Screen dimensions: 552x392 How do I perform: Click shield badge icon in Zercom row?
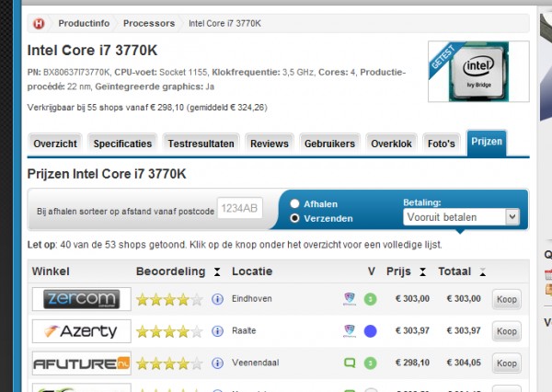[350, 299]
